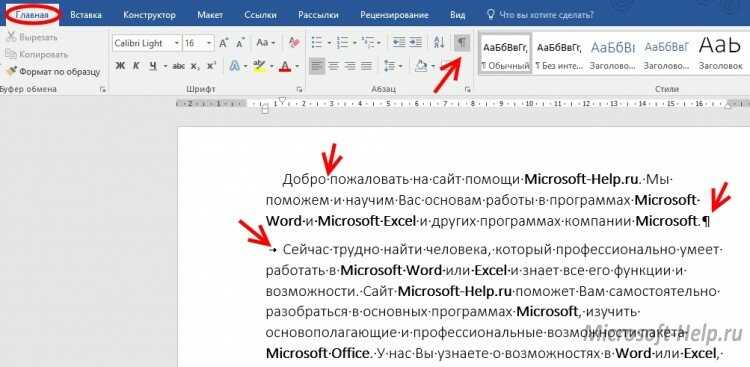Expand the font color dropdown arrow
The image size is (750, 367).
coord(297,66)
